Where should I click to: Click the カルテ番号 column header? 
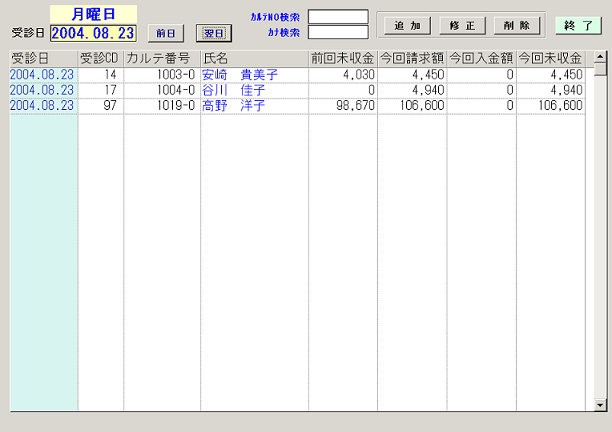[160, 59]
